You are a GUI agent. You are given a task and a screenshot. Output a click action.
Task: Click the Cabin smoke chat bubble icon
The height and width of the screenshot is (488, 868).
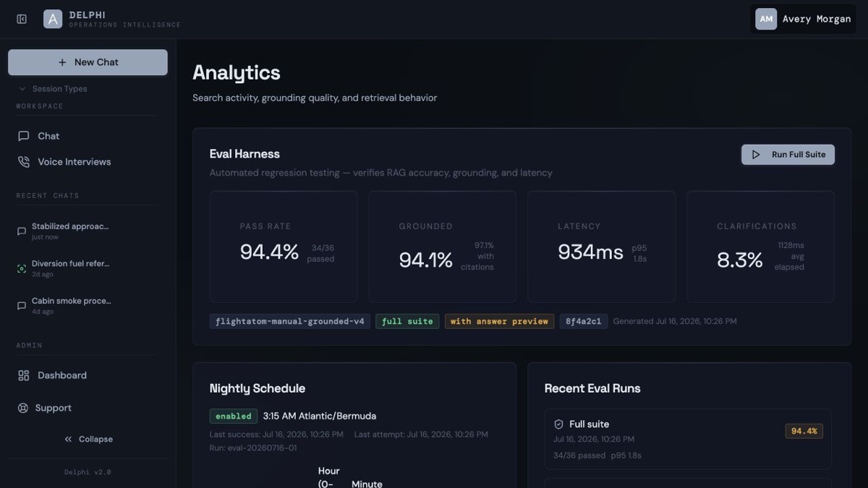tap(22, 306)
